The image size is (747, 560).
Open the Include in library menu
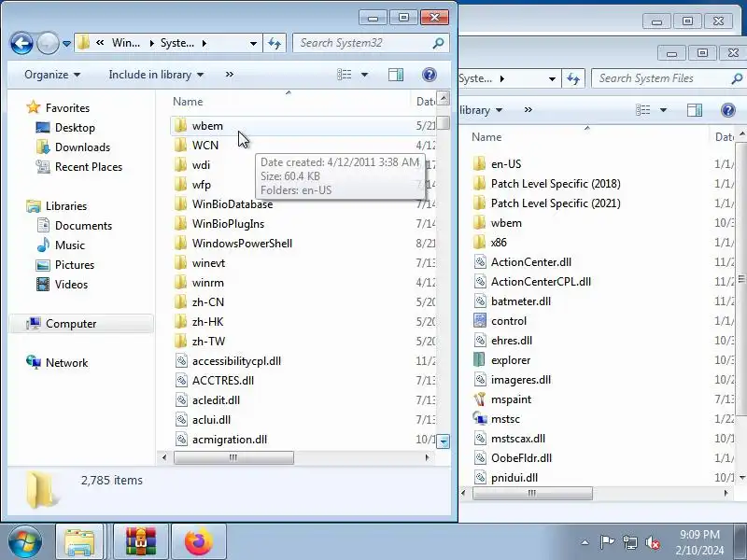point(156,75)
